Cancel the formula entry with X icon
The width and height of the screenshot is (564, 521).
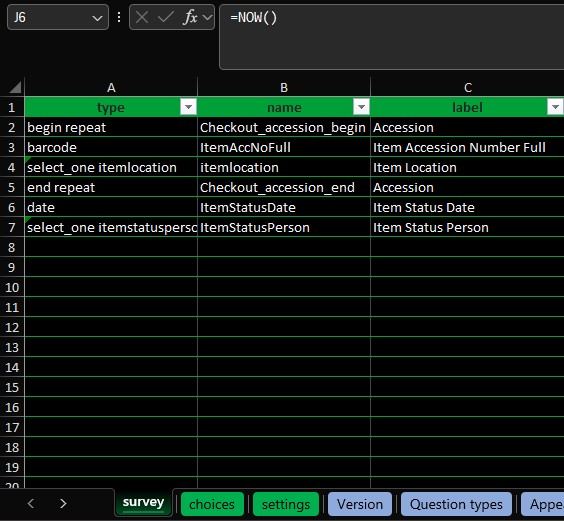coord(142,17)
